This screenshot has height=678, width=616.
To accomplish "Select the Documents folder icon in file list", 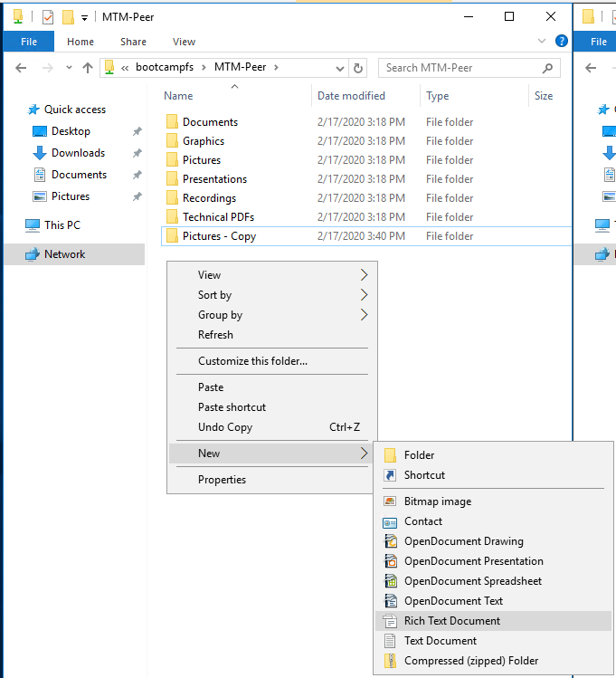I will [172, 122].
